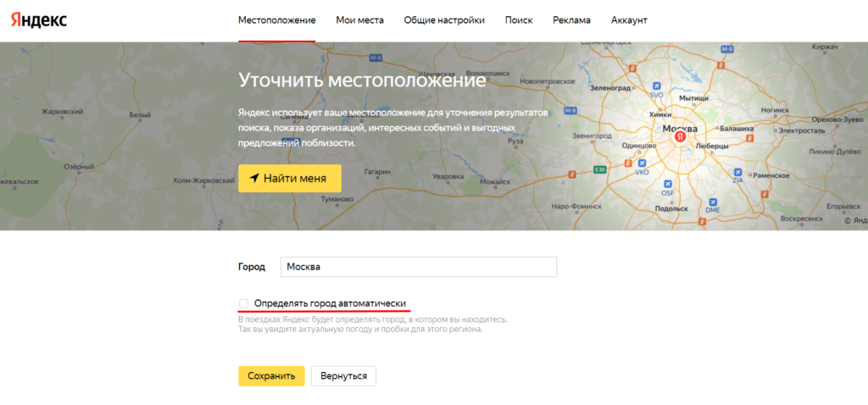Click the Вернуться button
The image size is (868, 405).
[x=343, y=375]
